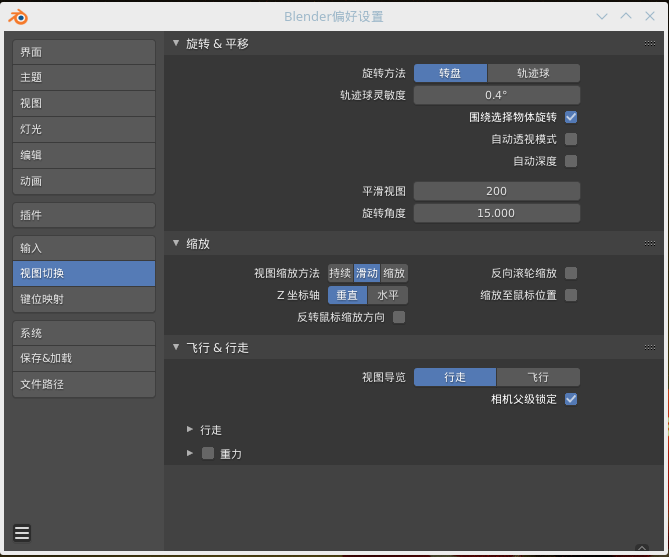Image resolution: width=669 pixels, height=557 pixels.
Task: Enable 反转鼠标缩放方向 checkbox
Action: (399, 318)
